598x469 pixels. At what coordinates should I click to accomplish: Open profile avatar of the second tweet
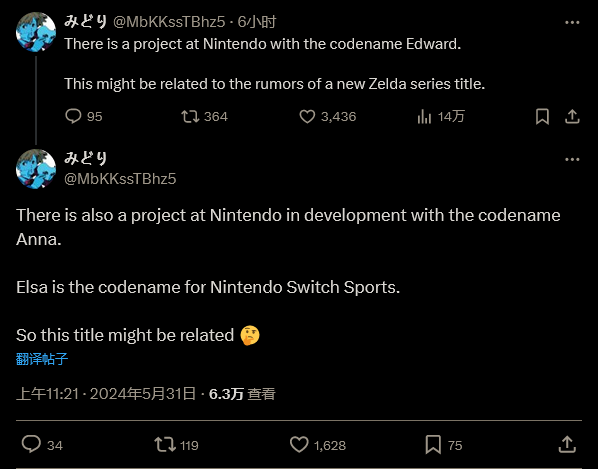[x=36, y=169]
